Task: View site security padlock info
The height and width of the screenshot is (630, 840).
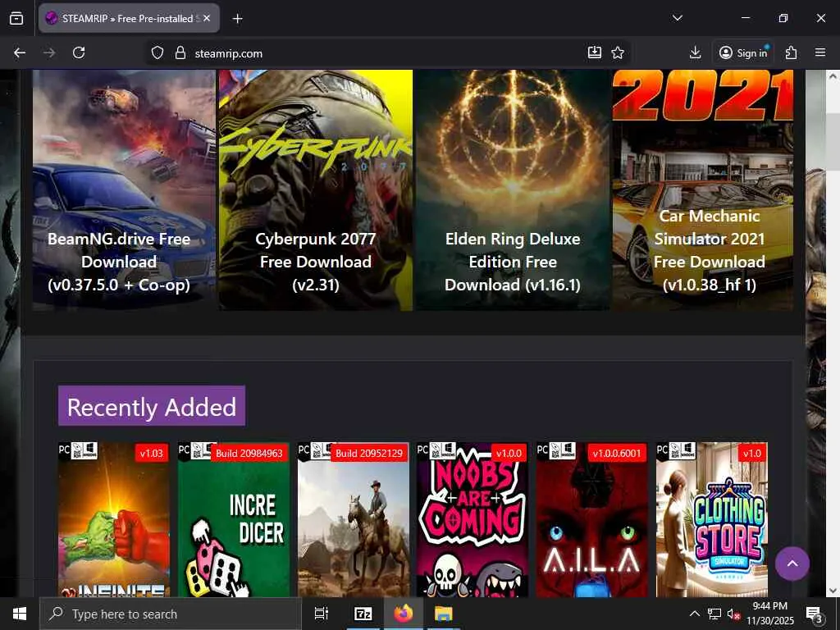Action: pyautogui.click(x=180, y=53)
